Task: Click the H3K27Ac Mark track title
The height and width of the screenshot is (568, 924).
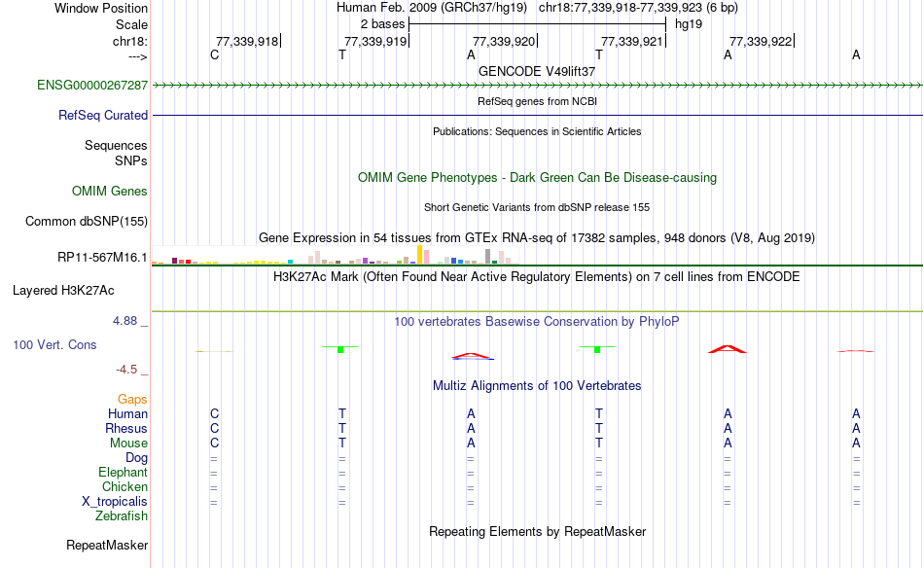Action: coord(537,277)
